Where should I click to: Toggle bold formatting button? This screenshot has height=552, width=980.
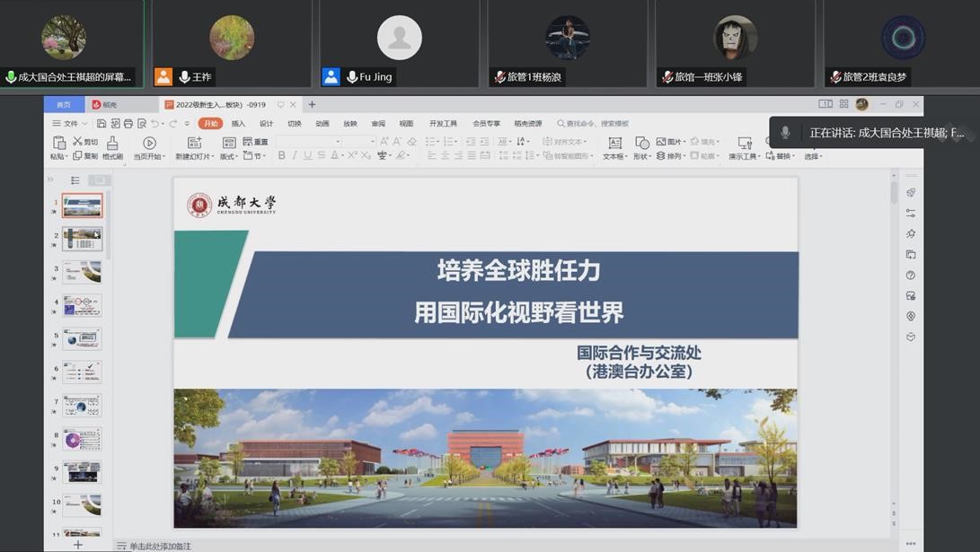point(281,156)
